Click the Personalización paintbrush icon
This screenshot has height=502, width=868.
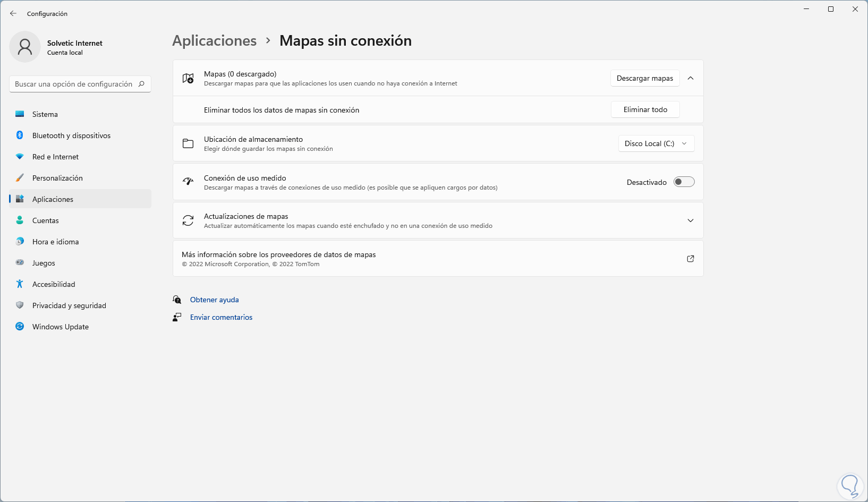pos(20,178)
